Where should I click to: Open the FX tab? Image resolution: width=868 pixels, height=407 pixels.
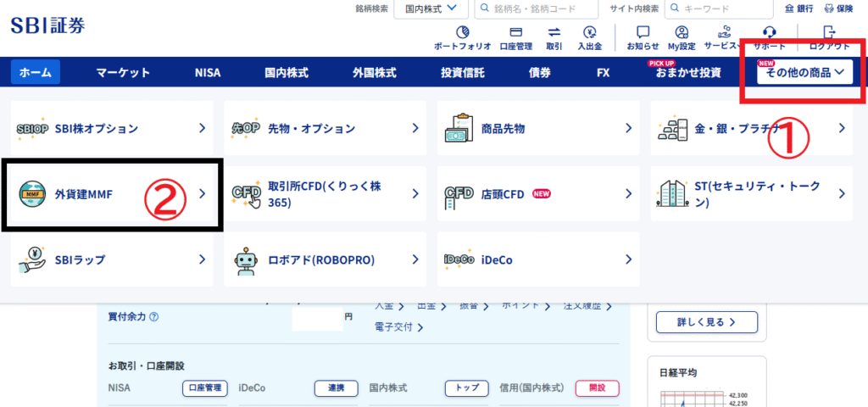tap(604, 72)
